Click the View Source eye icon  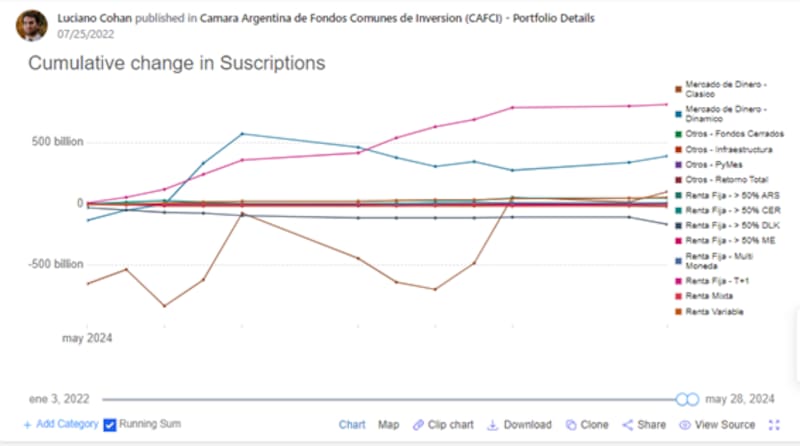(685, 425)
